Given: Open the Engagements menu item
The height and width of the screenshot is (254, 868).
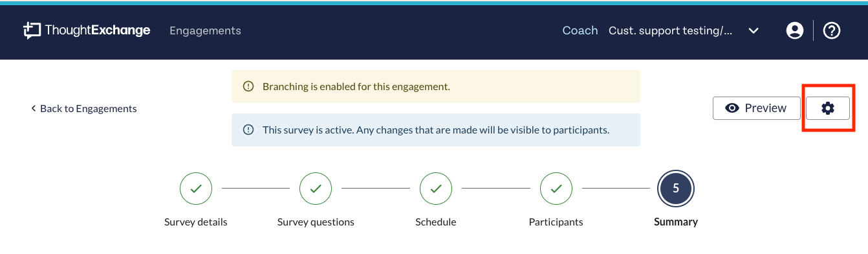Looking at the screenshot, I should click(x=205, y=30).
